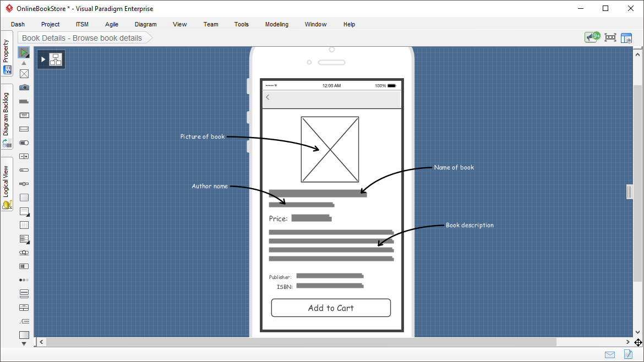Select the segmented control wireframe tool
This screenshot has height=362, width=644.
click(24, 266)
